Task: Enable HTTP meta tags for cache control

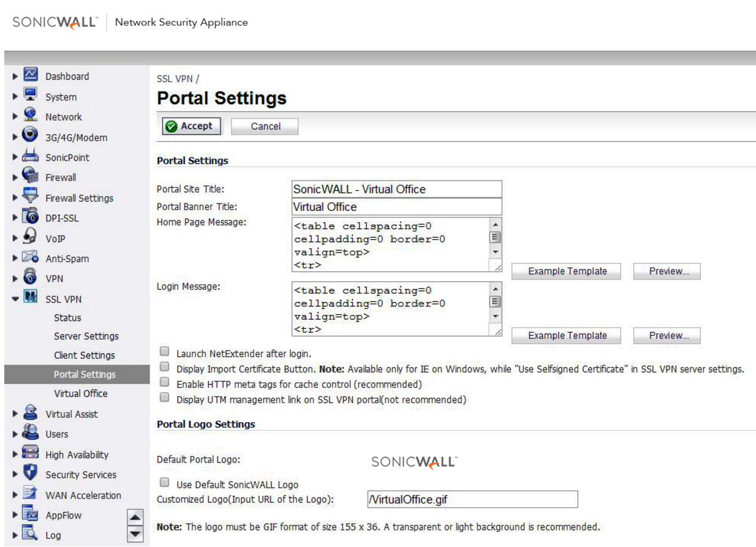Action: (164, 383)
